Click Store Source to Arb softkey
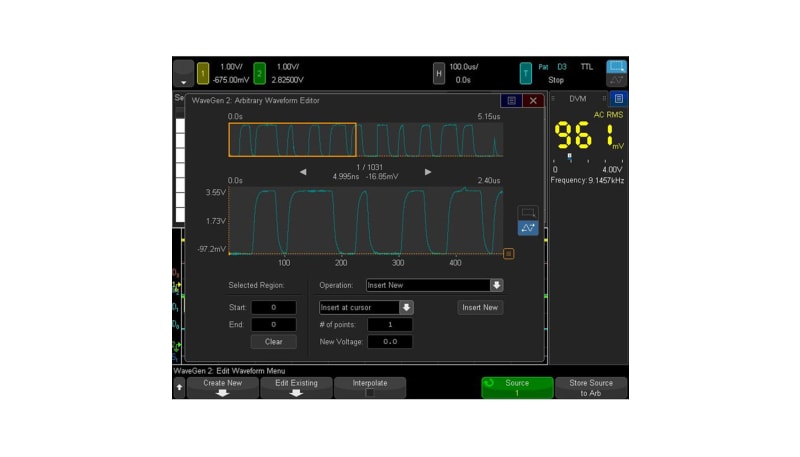Image resolution: width=800 pixels, height=457 pixels. click(x=591, y=388)
